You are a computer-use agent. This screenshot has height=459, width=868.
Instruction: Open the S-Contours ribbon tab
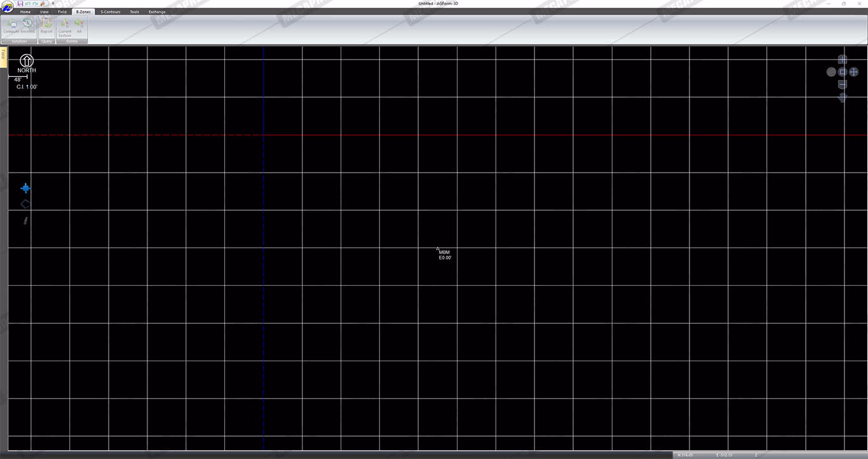pos(110,12)
